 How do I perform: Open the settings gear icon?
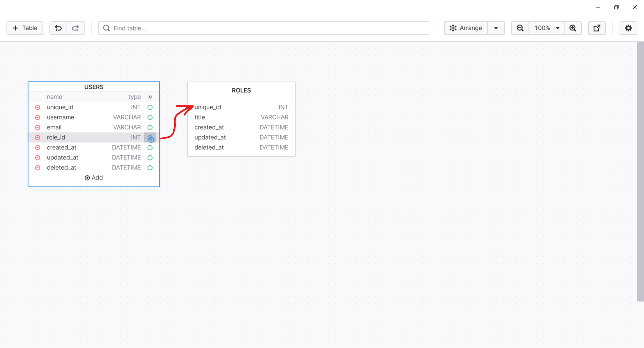629,28
